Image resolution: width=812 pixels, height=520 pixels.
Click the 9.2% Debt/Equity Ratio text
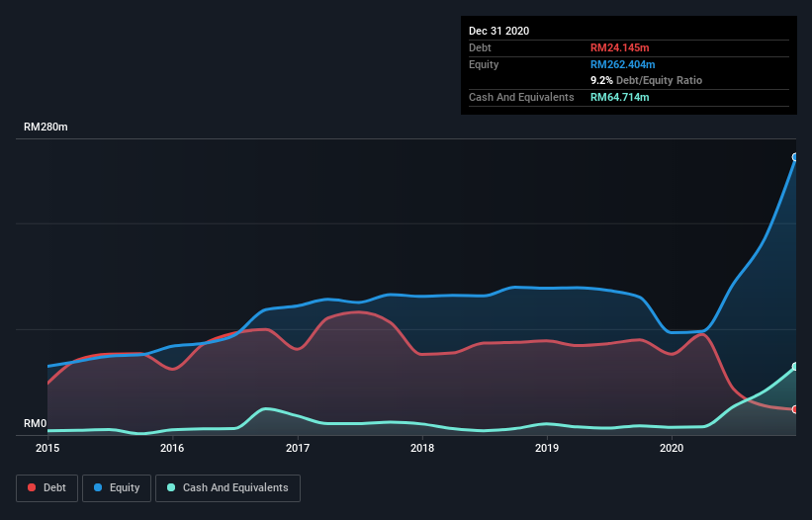(646, 80)
